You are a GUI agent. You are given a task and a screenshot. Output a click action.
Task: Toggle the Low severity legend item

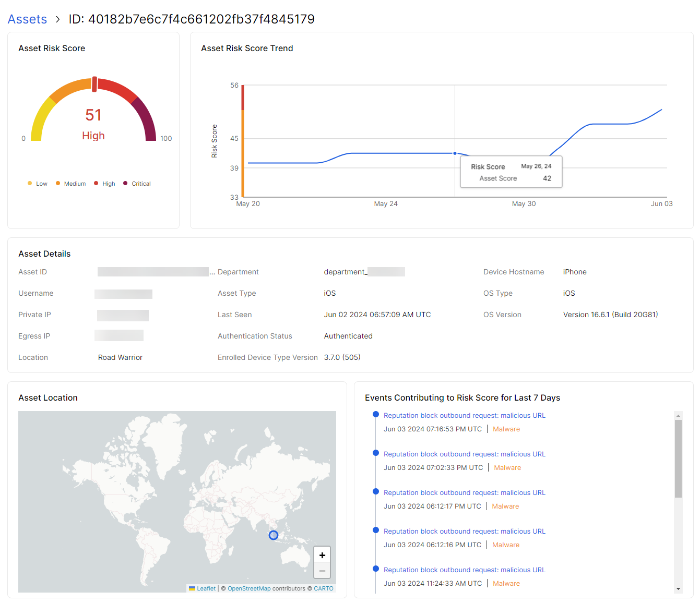37,183
